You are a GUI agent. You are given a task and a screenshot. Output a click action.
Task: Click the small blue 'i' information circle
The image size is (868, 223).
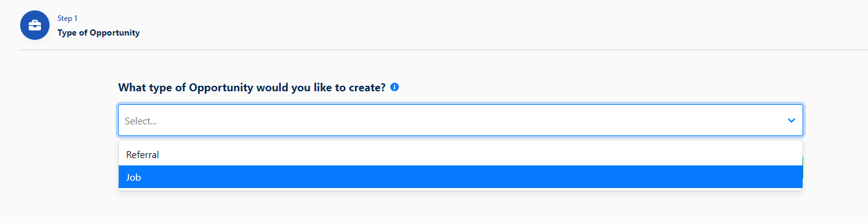point(395,87)
